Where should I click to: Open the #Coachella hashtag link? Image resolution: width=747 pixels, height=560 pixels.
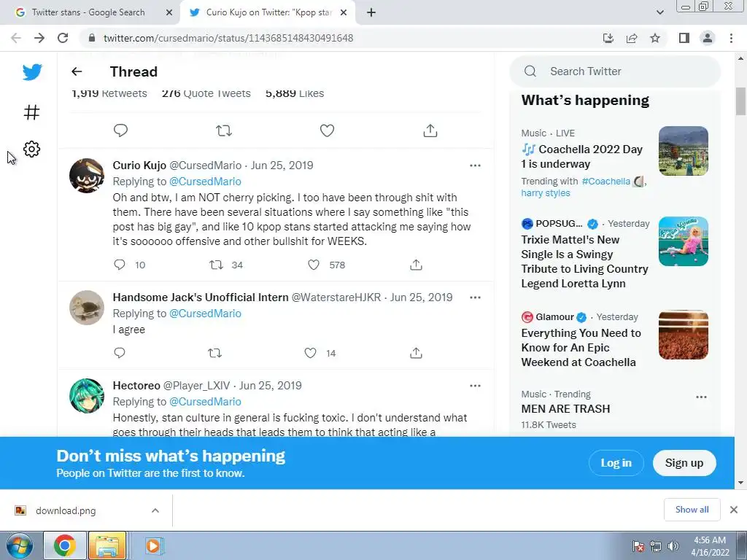click(606, 182)
